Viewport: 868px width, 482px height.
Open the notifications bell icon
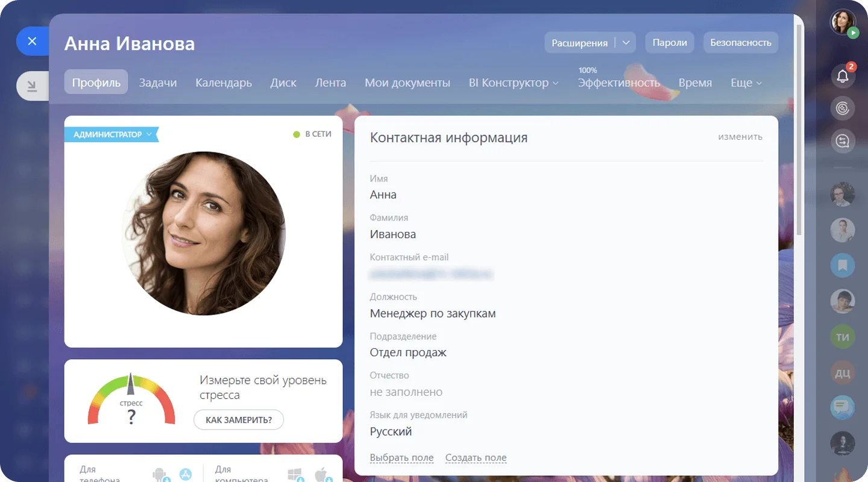pos(843,77)
